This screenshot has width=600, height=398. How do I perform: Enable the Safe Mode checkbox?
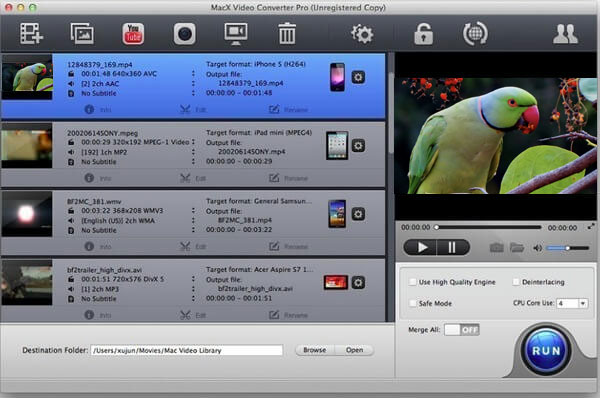412,303
